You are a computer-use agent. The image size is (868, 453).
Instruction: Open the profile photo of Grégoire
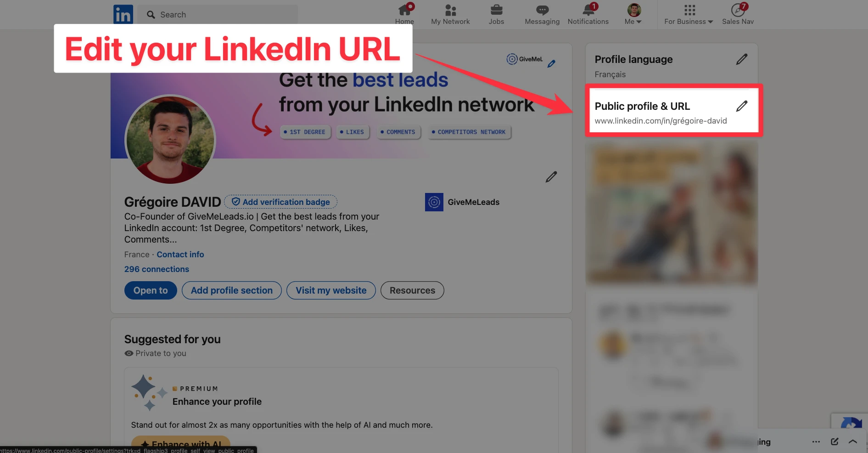coord(170,139)
